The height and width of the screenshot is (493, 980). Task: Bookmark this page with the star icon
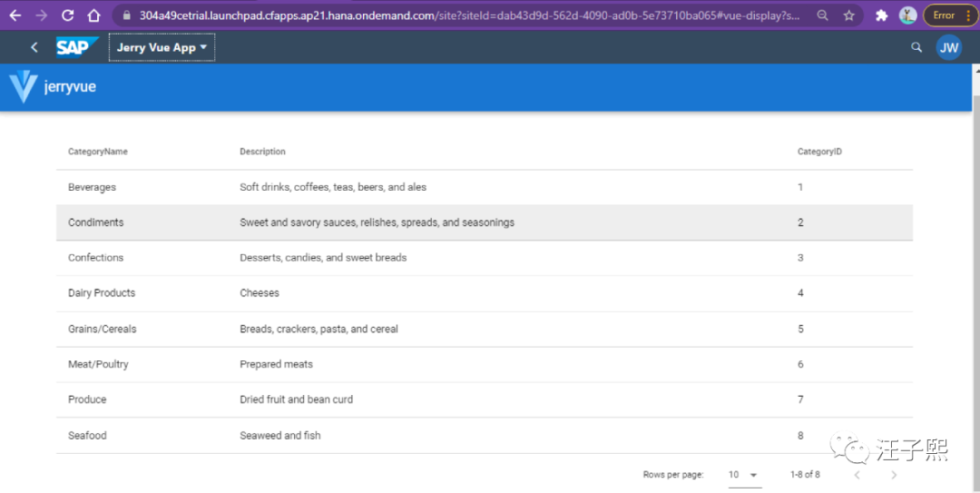point(848,15)
